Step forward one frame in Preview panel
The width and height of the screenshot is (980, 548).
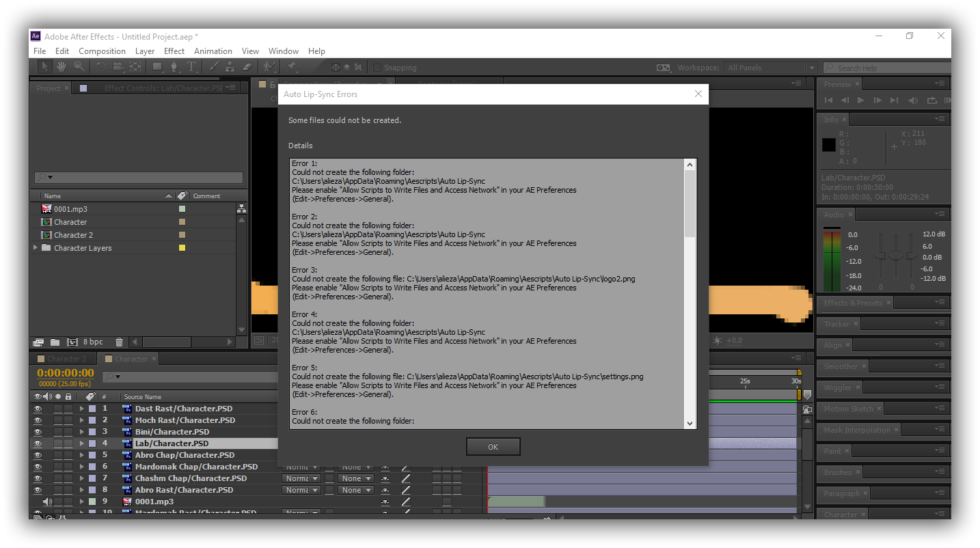point(877,100)
